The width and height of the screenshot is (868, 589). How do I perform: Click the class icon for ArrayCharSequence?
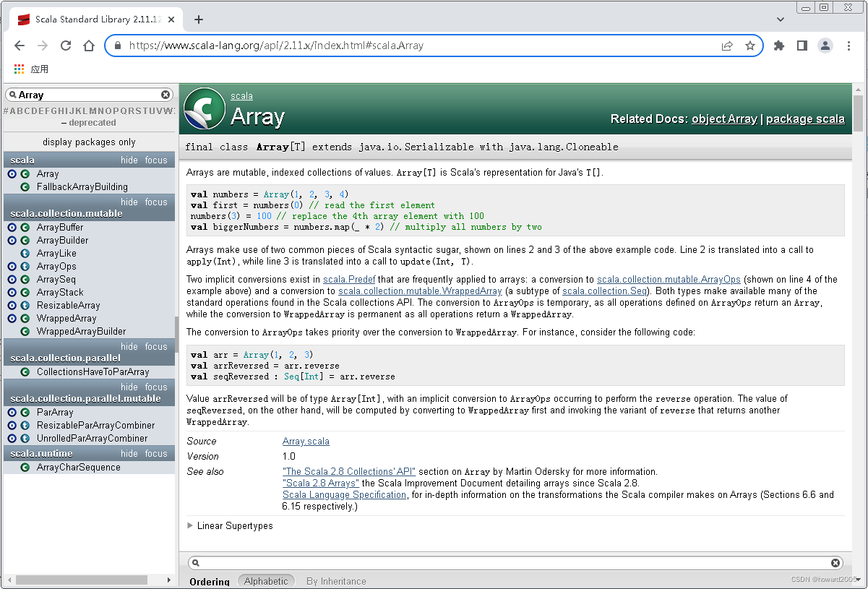pos(25,468)
